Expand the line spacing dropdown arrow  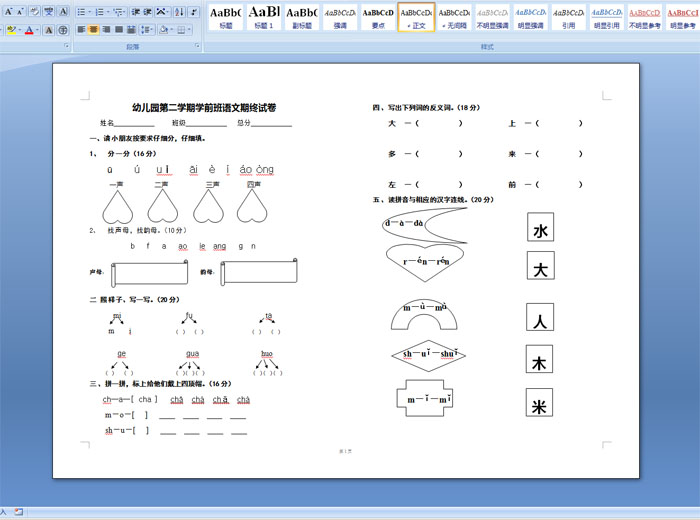pyautogui.click(x=153, y=30)
